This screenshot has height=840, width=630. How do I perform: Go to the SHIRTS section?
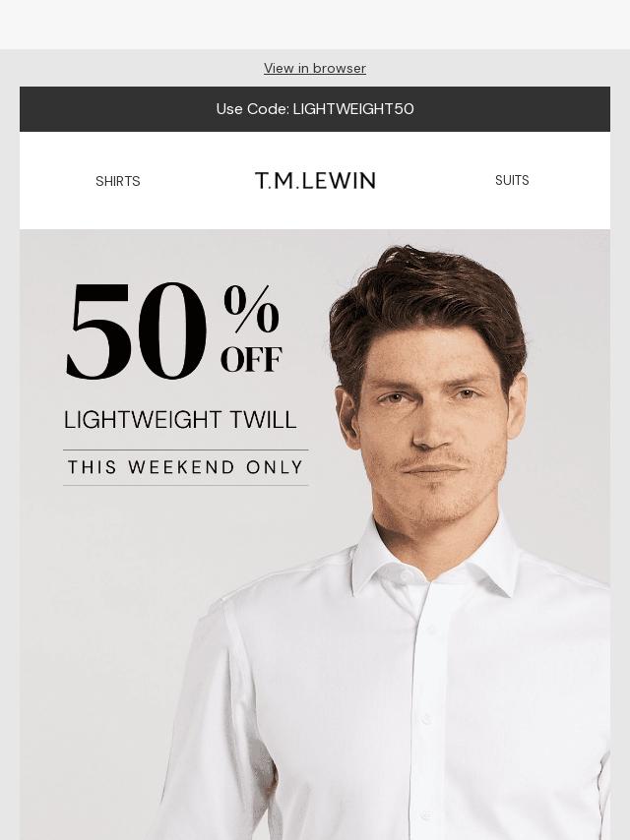(x=117, y=181)
